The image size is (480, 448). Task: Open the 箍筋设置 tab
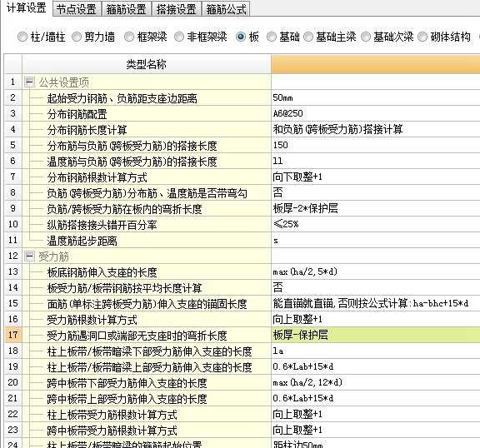coord(126,9)
